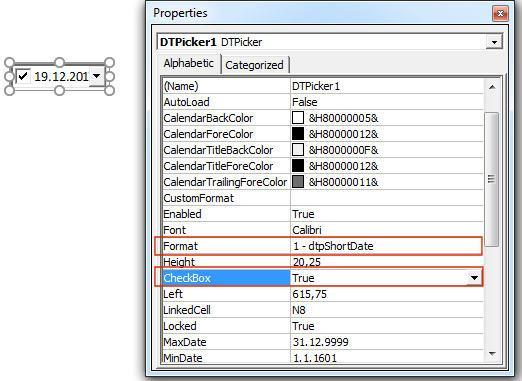This screenshot has height=381, width=522.
Task: Toggle the checkbox in the date picker control
Action: (23, 76)
